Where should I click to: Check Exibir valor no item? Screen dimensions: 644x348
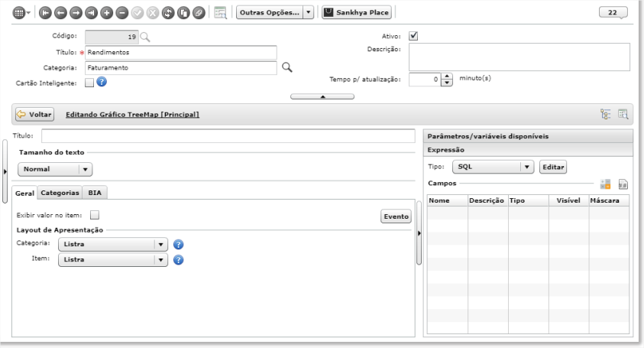(95, 215)
